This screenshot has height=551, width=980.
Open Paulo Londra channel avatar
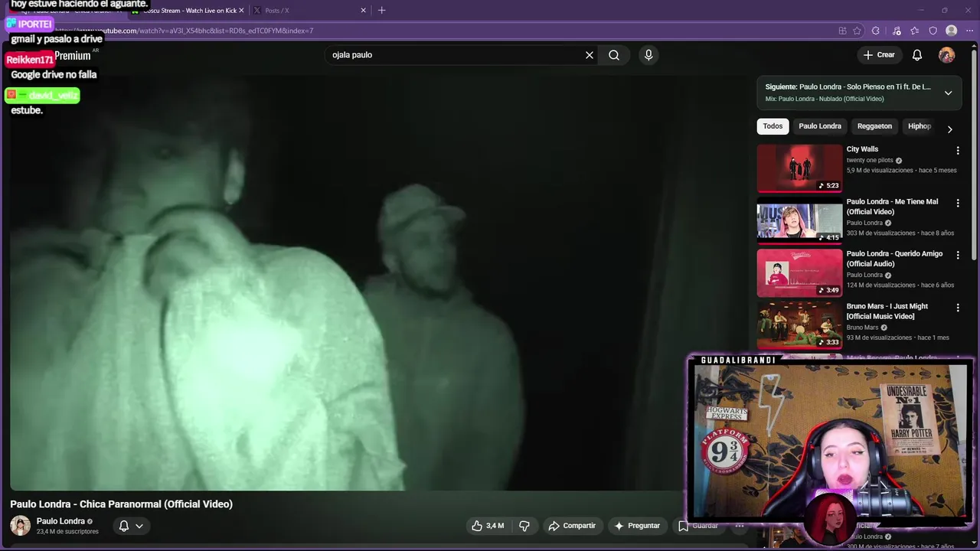(20, 526)
